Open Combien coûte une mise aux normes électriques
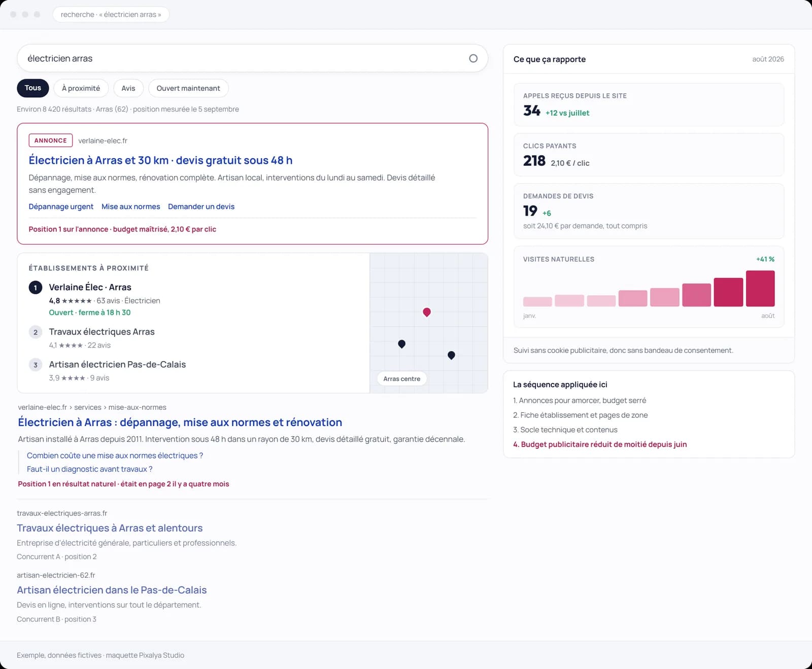The image size is (812, 669). tap(115, 455)
